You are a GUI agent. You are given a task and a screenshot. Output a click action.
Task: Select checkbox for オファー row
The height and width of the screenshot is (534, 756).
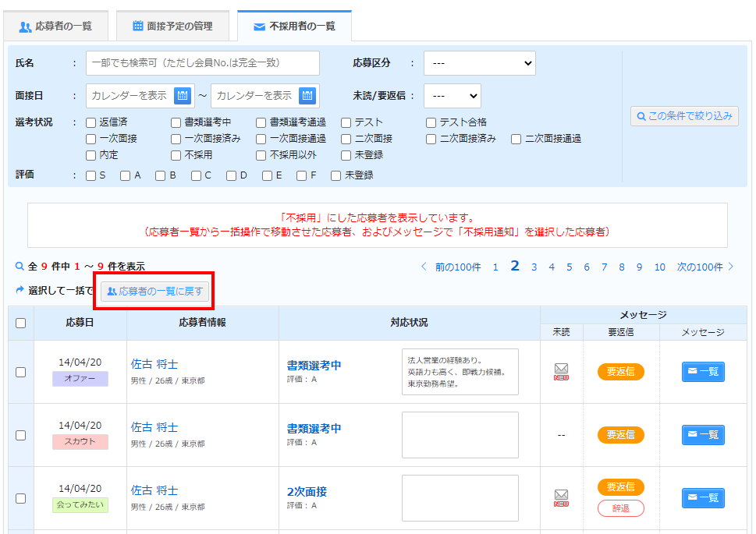(x=21, y=372)
